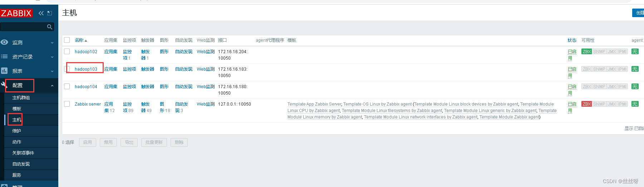Open 监控项 1 of hadoop102
The width and height of the screenshot is (644, 187).
point(127,55)
